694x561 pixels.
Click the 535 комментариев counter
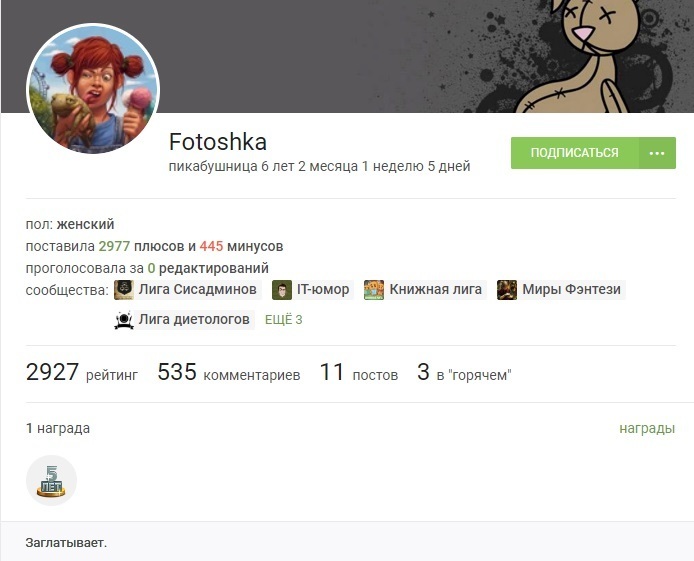229,372
